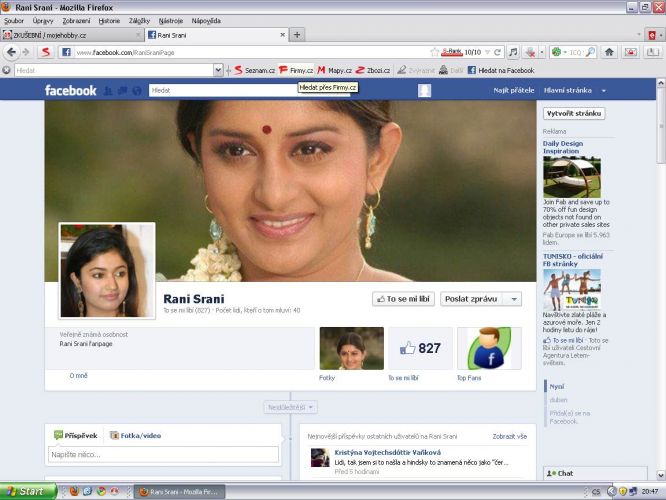Open the Firmy.cz search shortcut
666x500 pixels.
coord(296,71)
